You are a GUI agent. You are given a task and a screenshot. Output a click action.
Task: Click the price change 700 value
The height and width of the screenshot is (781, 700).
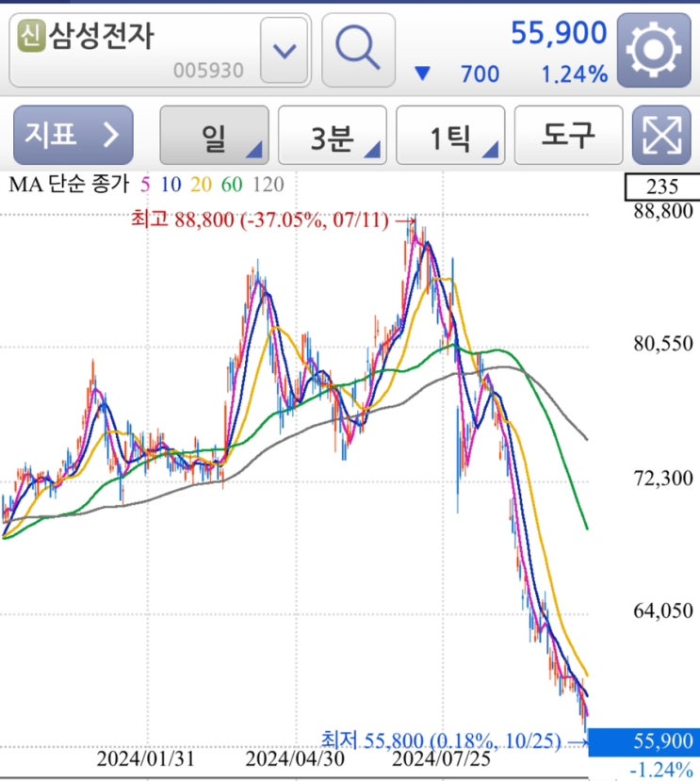(x=480, y=74)
